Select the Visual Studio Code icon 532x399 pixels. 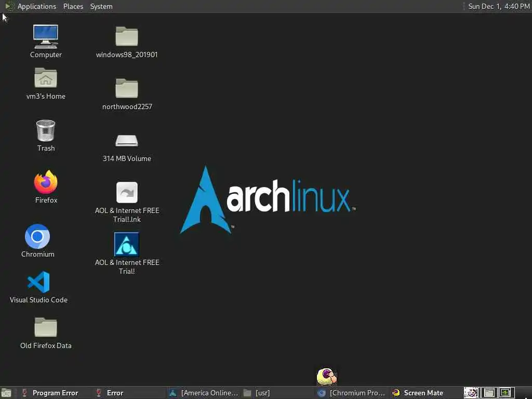point(38,287)
